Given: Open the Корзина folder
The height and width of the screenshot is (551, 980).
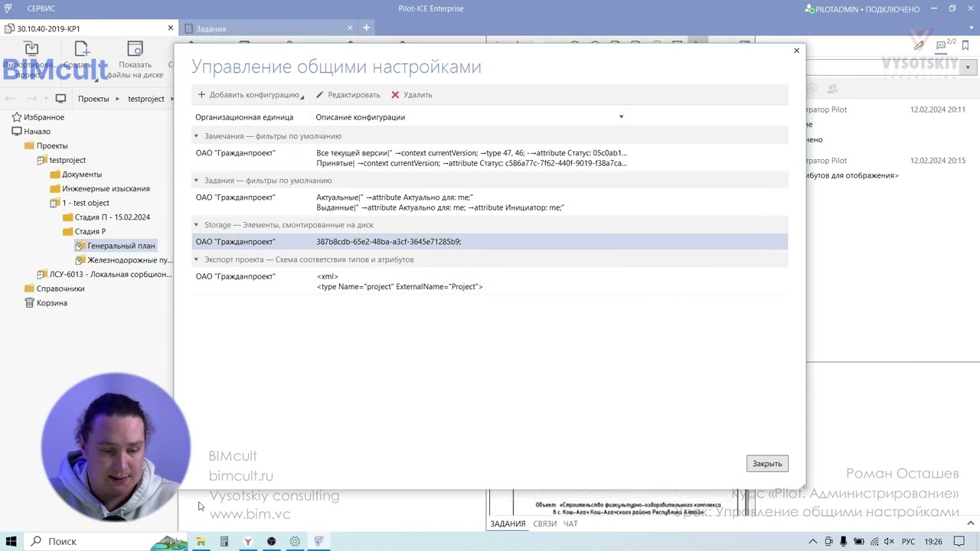Looking at the screenshot, I should tap(52, 303).
